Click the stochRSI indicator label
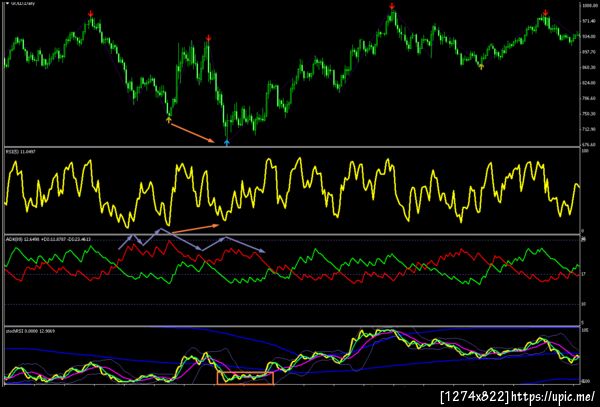This screenshot has height=407, width=600. [x=30, y=331]
